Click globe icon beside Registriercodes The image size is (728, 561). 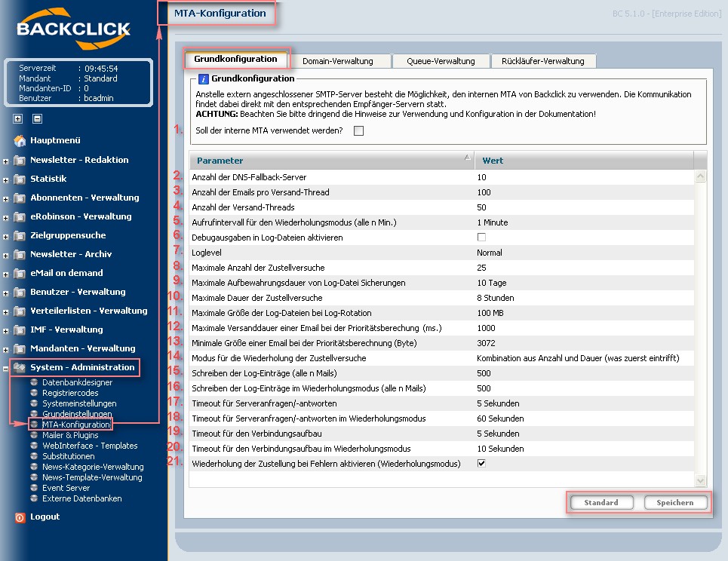click(x=34, y=393)
